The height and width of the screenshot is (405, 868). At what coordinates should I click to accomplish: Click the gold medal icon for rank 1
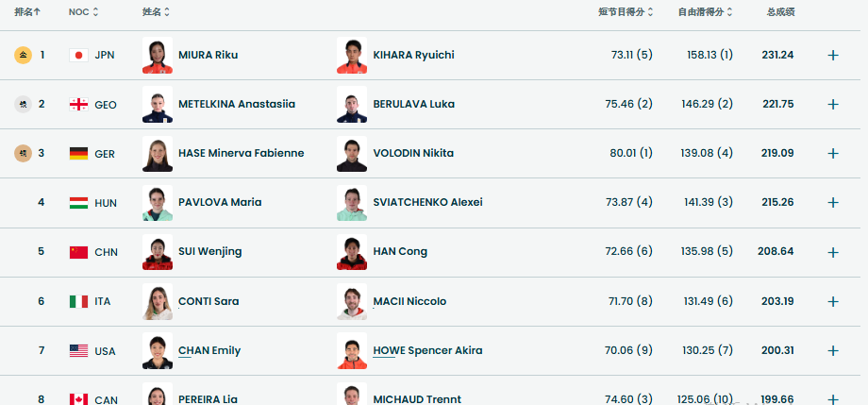pos(24,55)
